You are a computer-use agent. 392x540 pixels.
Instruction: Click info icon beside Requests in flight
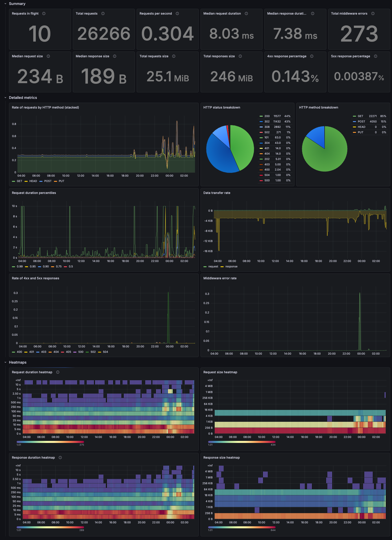[x=44, y=13]
